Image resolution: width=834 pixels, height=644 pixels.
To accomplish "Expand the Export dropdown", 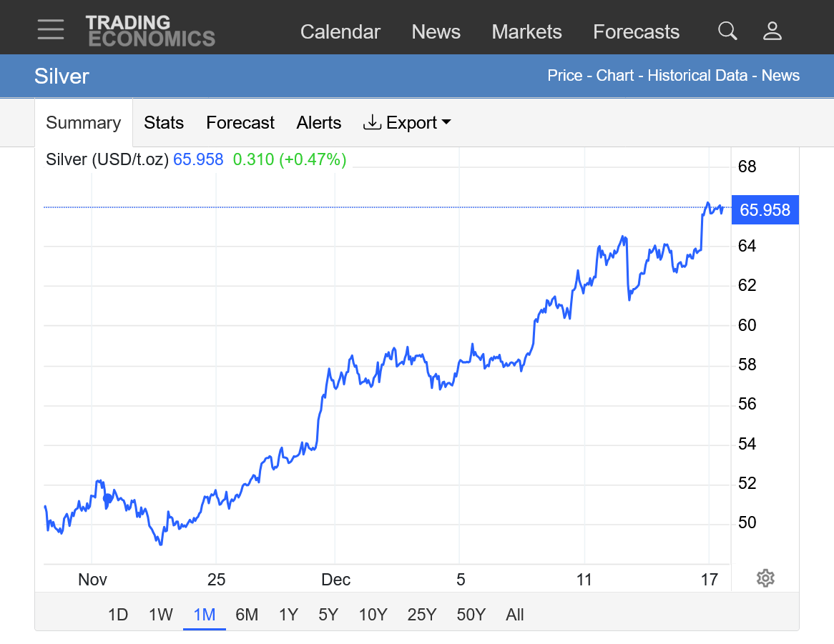I will pos(408,123).
